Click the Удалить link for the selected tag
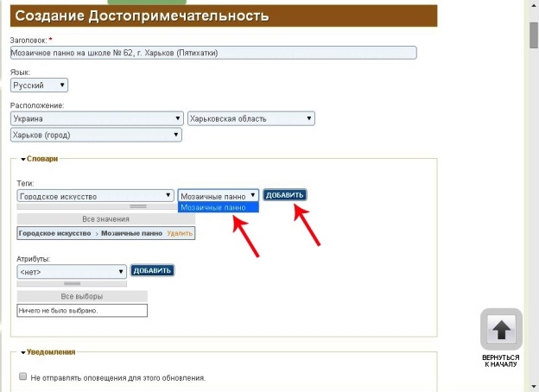The height and width of the screenshot is (392, 539). pos(180,233)
